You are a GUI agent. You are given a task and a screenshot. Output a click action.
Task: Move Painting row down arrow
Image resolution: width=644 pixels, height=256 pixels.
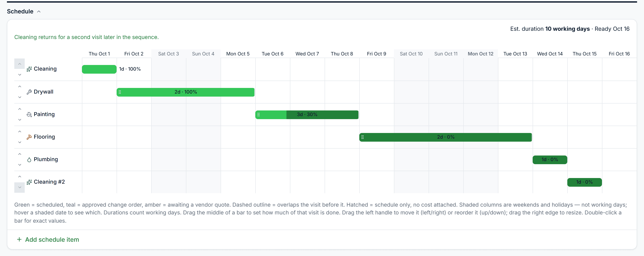[20, 119]
